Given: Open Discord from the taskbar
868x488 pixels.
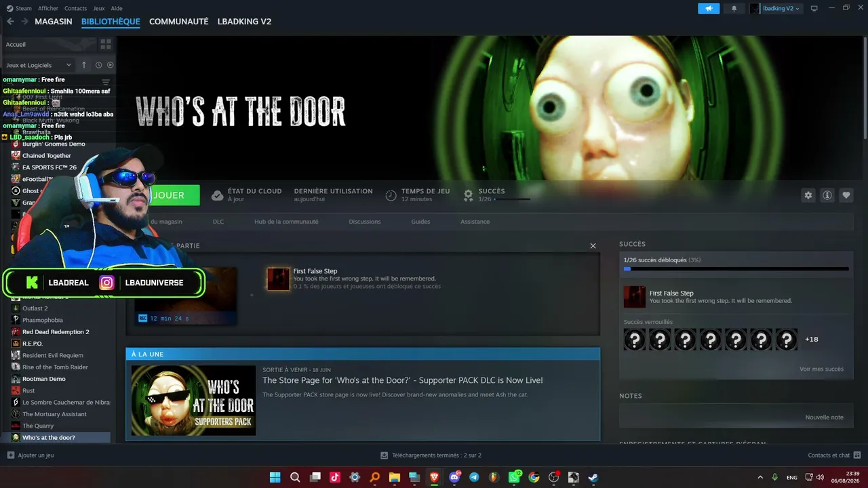Looking at the screenshot, I should tap(454, 477).
